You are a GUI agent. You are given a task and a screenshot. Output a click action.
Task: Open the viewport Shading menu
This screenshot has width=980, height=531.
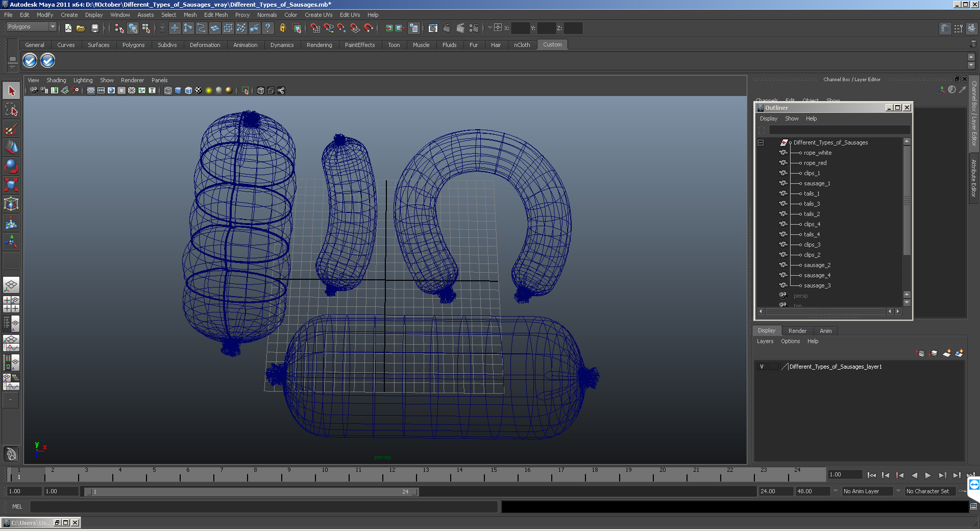coord(56,80)
